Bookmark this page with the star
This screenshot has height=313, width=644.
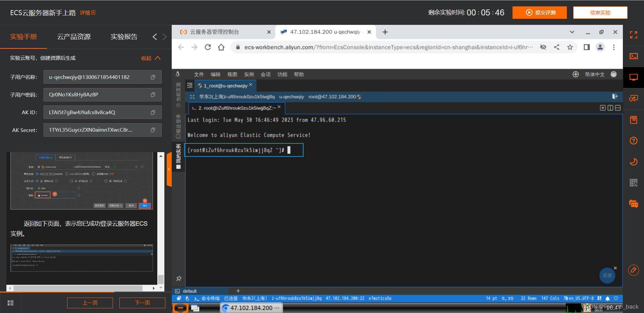pyautogui.click(x=570, y=47)
